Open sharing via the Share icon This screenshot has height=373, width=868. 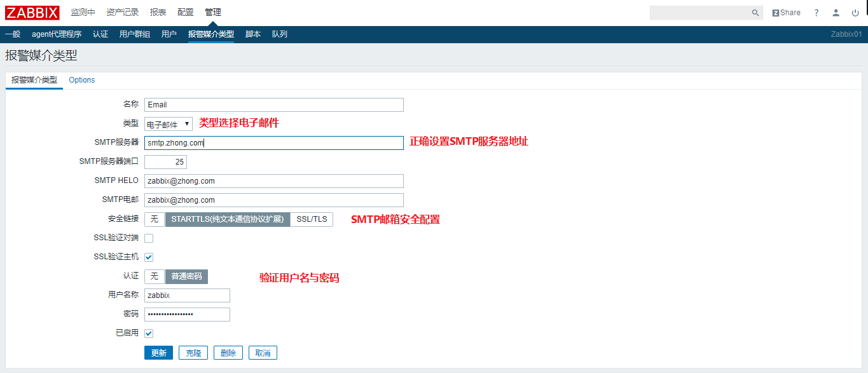click(x=786, y=12)
